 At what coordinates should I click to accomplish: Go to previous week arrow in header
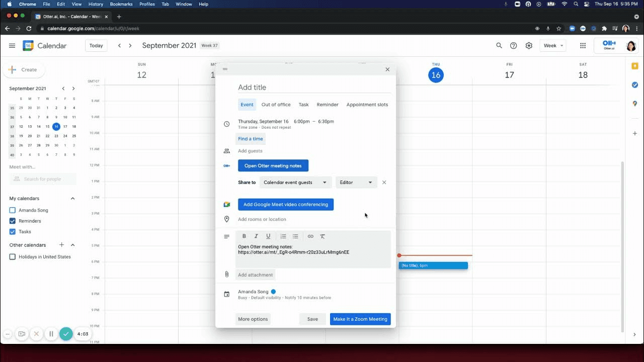click(x=119, y=45)
